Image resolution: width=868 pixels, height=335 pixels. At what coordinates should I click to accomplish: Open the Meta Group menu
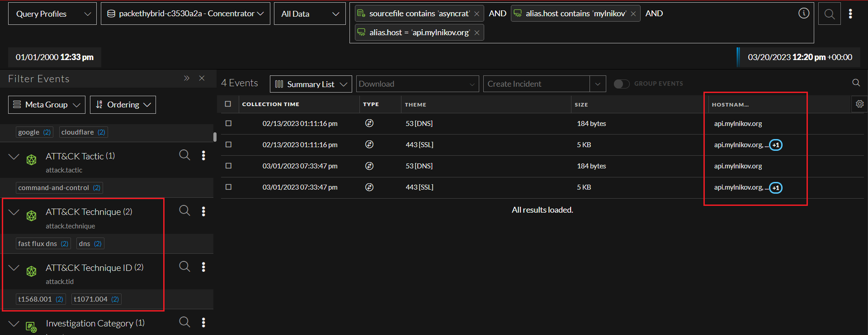tap(47, 105)
